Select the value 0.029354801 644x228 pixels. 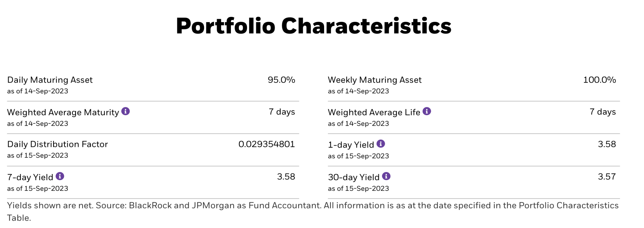click(x=267, y=144)
